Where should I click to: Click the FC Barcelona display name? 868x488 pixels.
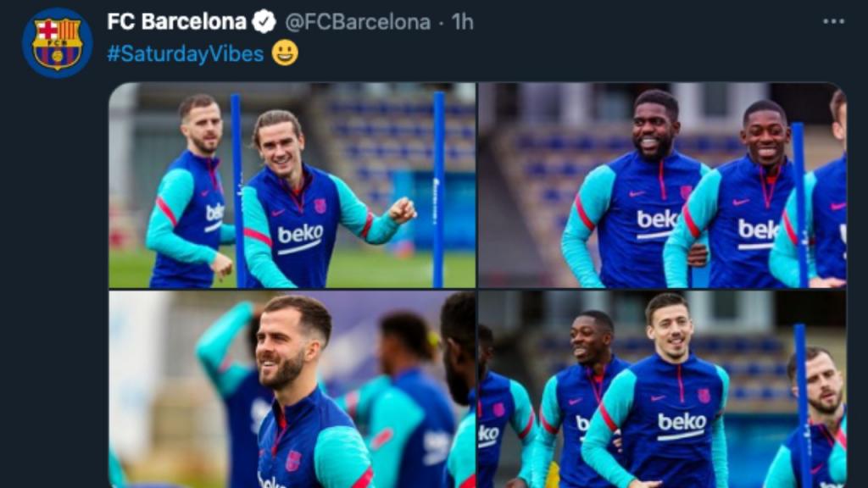point(176,23)
